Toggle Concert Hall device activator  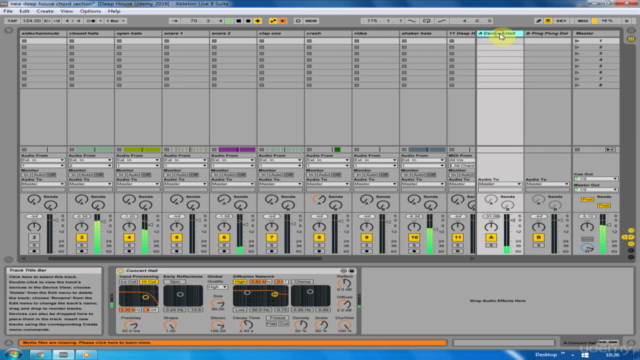click(120, 271)
